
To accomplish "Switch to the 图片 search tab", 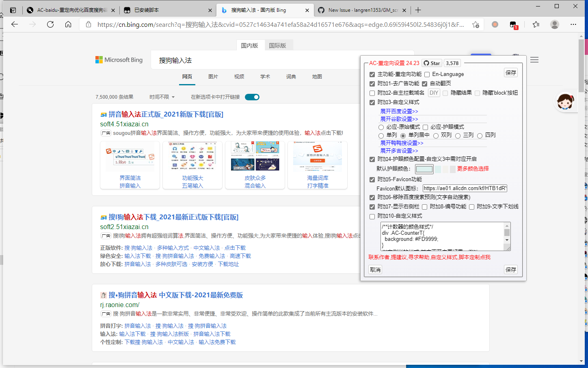I will [x=213, y=76].
